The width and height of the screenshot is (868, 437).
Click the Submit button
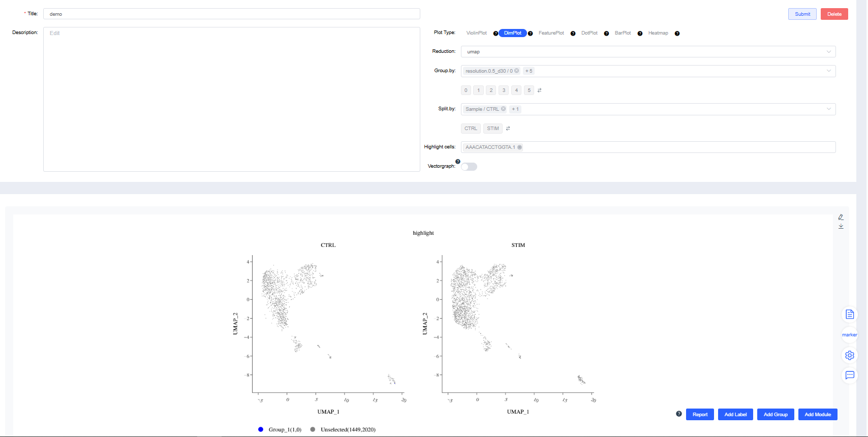[x=802, y=14]
